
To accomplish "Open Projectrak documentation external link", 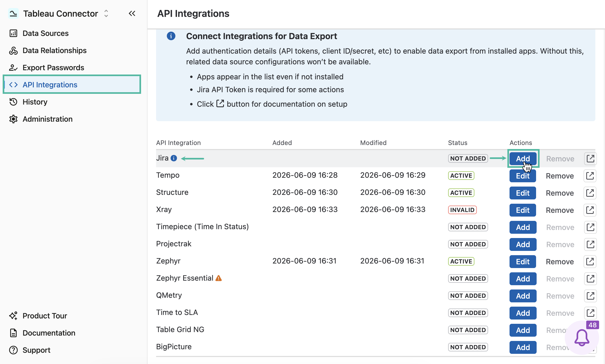I will [590, 244].
